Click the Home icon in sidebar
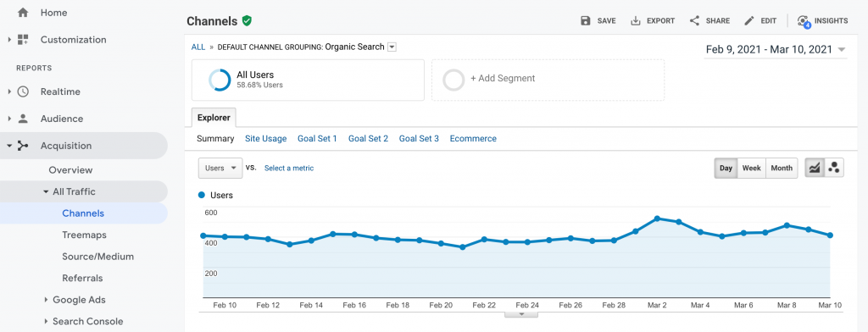 tap(23, 12)
